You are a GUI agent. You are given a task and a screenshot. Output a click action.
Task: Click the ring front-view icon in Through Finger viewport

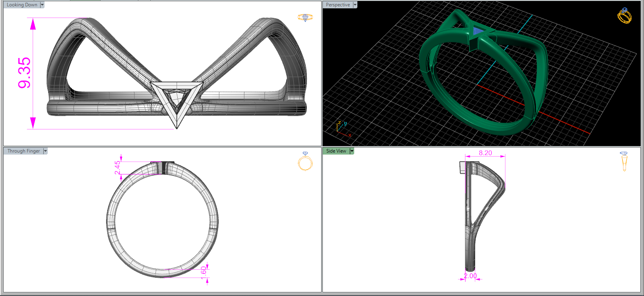click(305, 161)
